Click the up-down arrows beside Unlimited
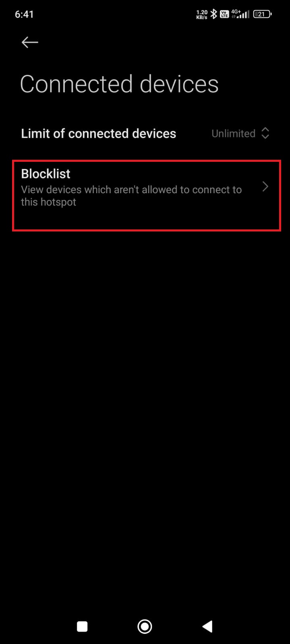 click(x=265, y=133)
